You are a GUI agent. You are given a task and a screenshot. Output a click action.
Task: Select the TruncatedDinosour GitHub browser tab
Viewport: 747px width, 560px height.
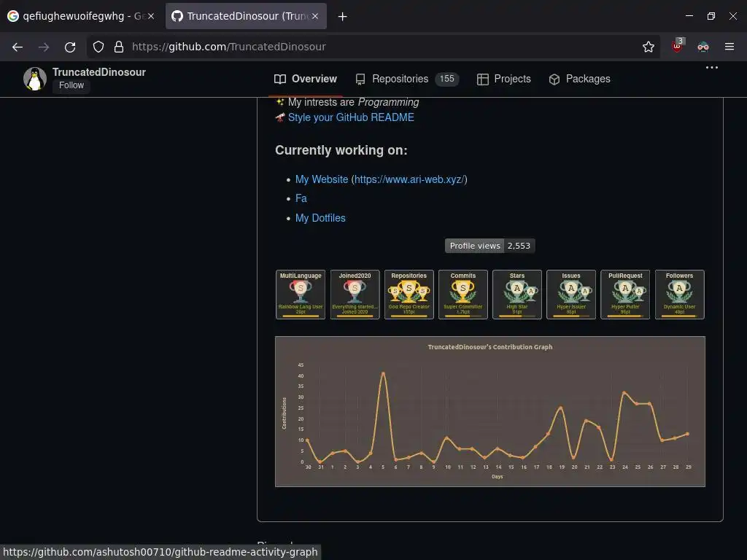246,16
